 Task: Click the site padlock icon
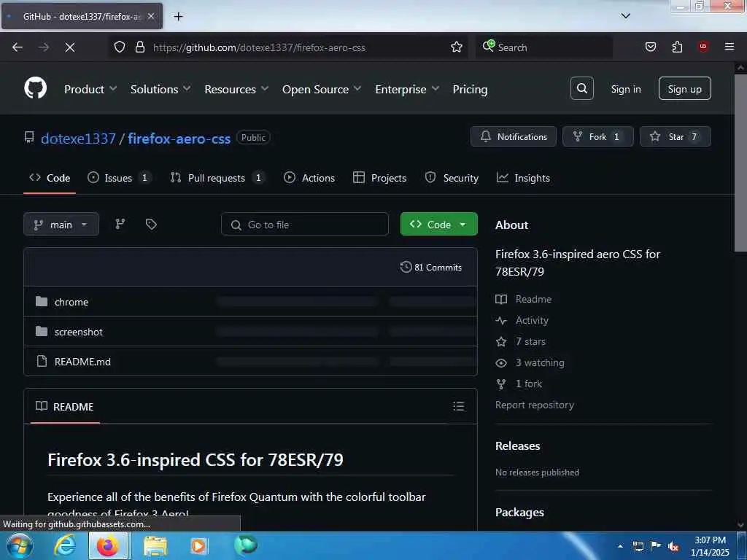click(140, 47)
